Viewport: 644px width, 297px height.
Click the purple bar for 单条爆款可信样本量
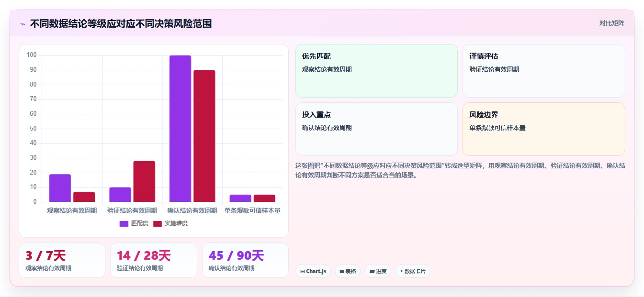240,198
